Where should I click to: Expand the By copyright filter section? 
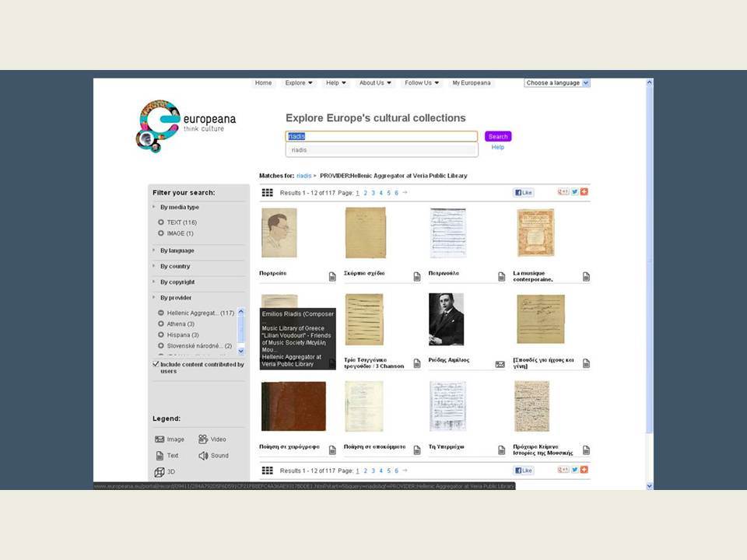[177, 282]
